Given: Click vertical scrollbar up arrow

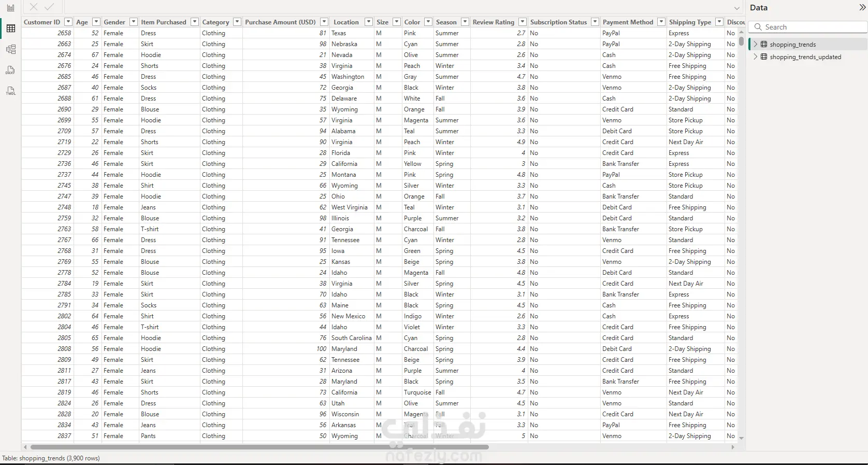Looking at the screenshot, I should (741, 32).
